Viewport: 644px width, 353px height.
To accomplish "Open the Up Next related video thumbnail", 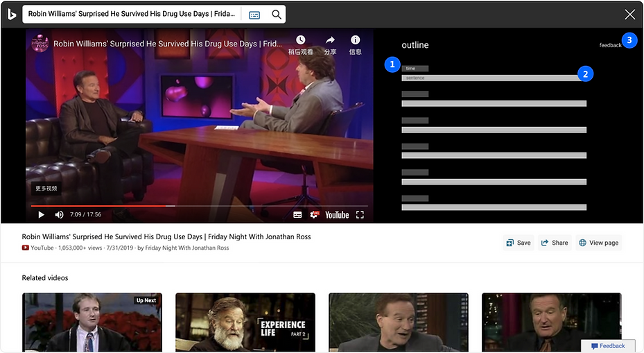I will pos(92,322).
